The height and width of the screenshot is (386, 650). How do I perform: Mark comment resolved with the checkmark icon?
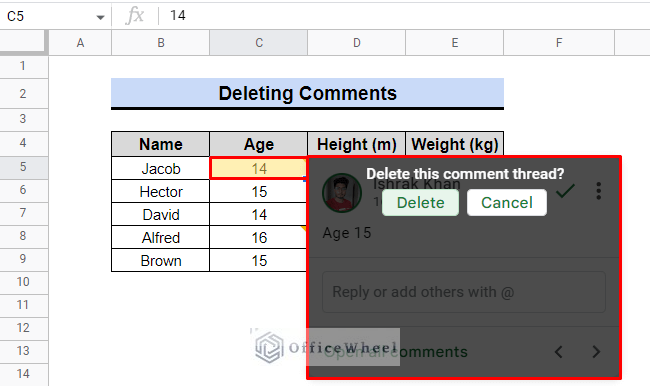(565, 191)
